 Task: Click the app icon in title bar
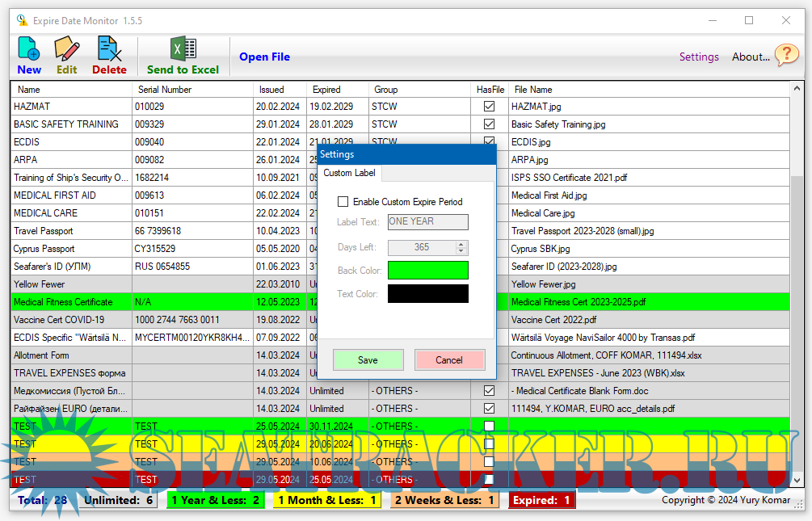(22, 20)
